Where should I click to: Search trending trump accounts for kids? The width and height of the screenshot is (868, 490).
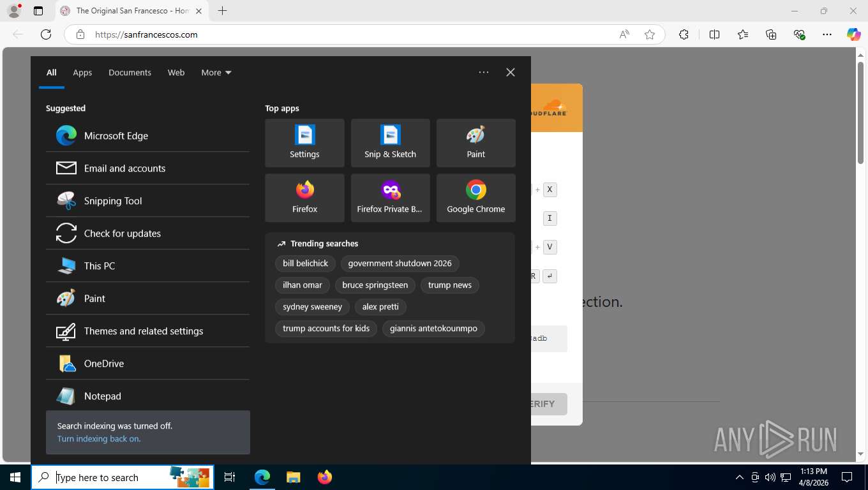pos(326,329)
